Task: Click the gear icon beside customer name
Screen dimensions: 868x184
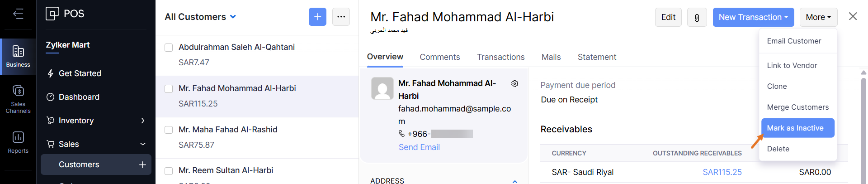Action: point(514,84)
